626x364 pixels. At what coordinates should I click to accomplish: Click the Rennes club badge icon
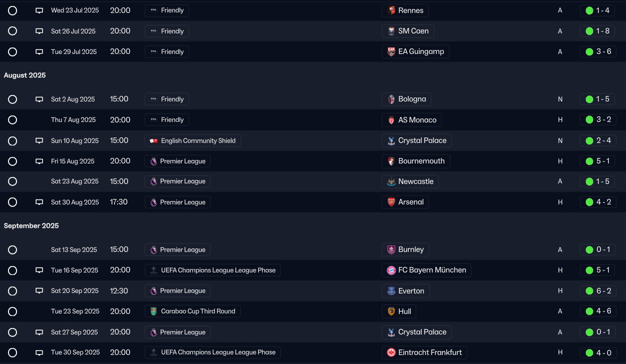point(391,10)
